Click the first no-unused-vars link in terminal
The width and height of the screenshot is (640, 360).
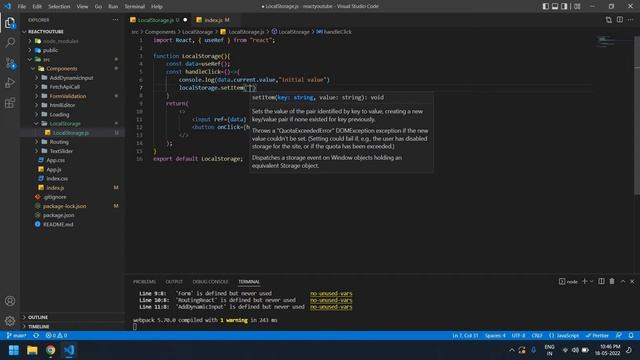(x=331, y=293)
